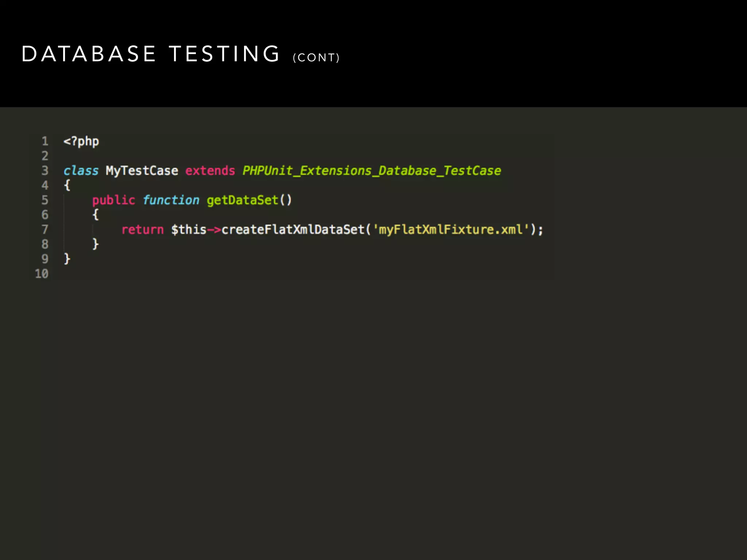Click line number 5 in gutter
This screenshot has height=560, width=747.
tap(44, 200)
